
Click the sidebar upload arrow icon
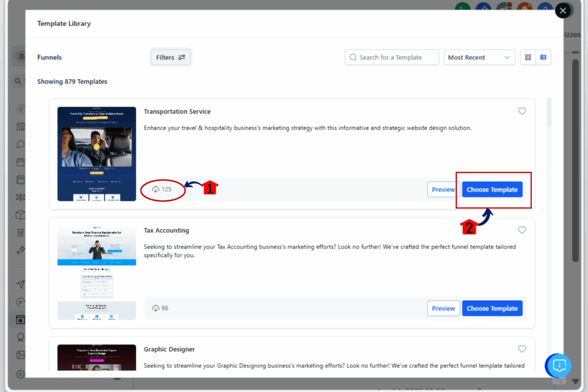[x=21, y=109]
